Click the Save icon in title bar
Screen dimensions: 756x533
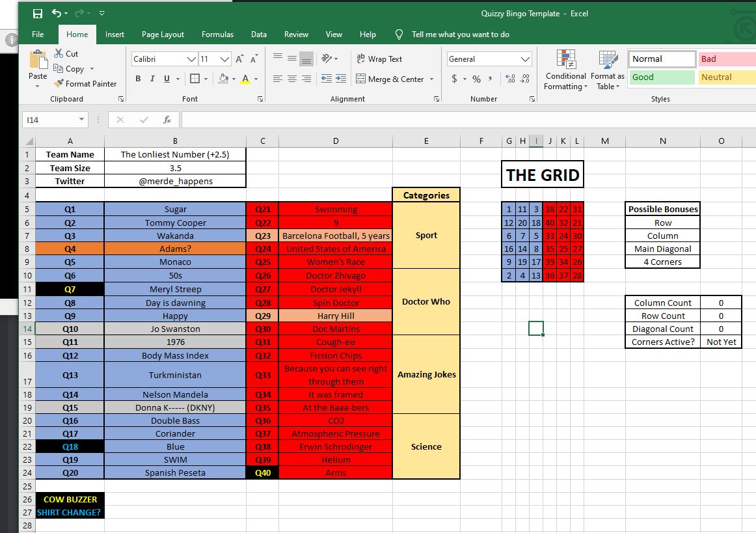click(38, 14)
